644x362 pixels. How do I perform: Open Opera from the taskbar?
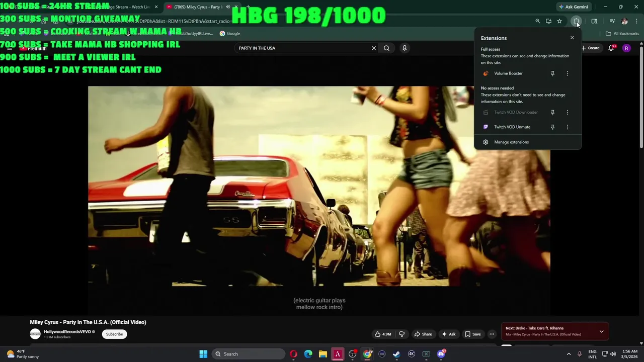(293, 354)
